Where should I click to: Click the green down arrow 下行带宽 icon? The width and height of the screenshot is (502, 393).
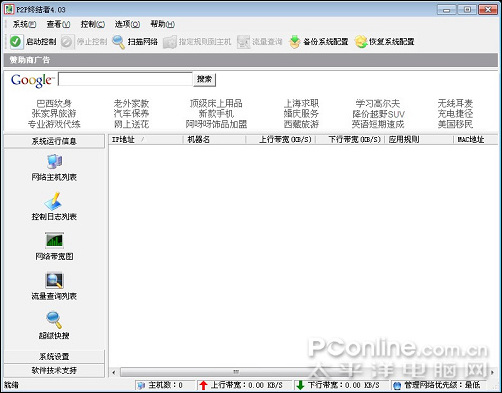(x=300, y=385)
